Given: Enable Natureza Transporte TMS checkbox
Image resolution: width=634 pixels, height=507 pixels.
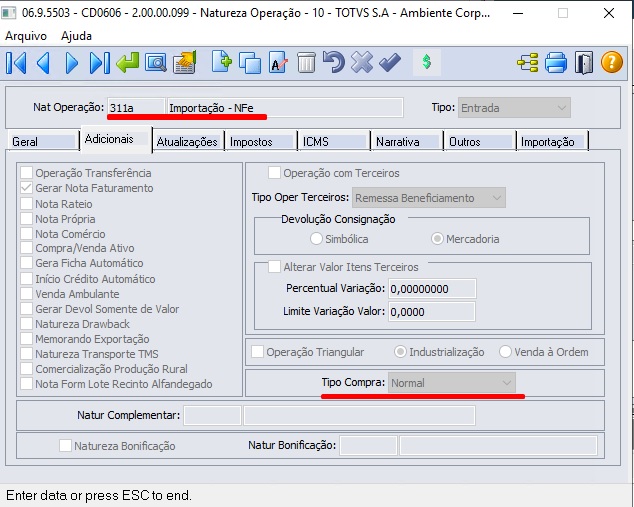Looking at the screenshot, I should click(27, 354).
